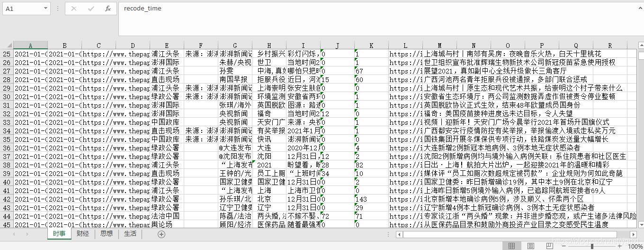Switch to the 财经 sheet tab

(82, 234)
